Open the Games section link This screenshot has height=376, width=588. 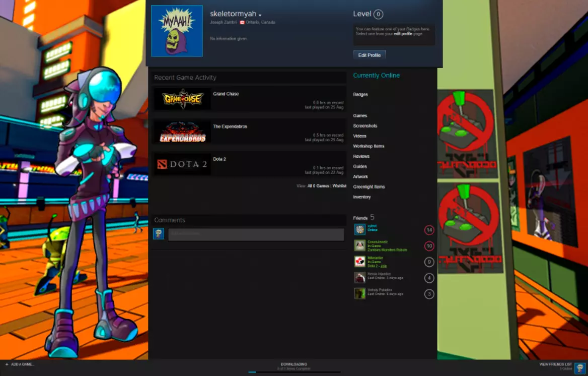point(360,116)
